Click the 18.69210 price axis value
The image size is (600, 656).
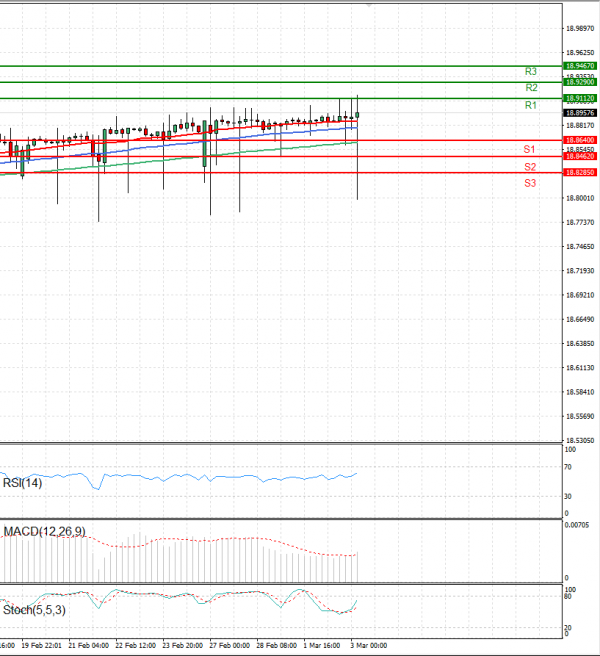(580, 295)
